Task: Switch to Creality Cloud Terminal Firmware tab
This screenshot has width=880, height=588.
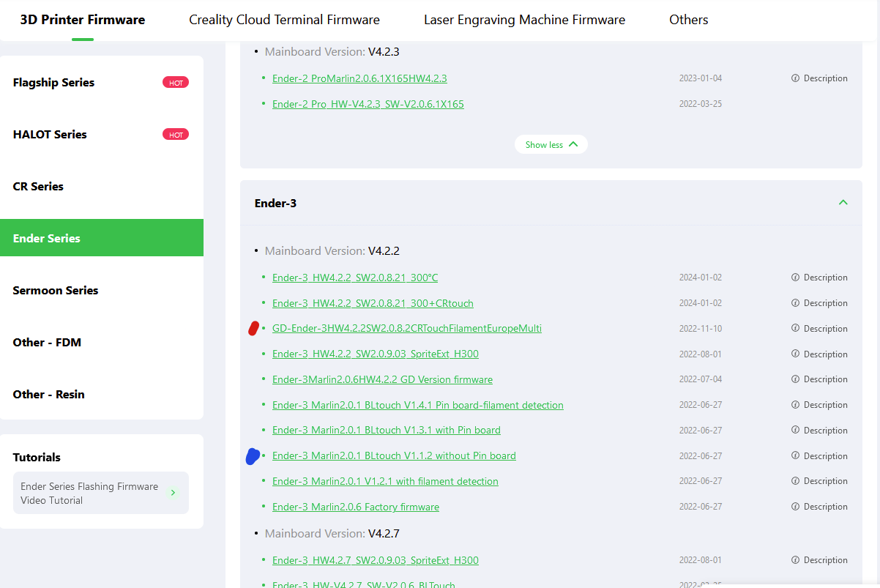Action: point(284,20)
